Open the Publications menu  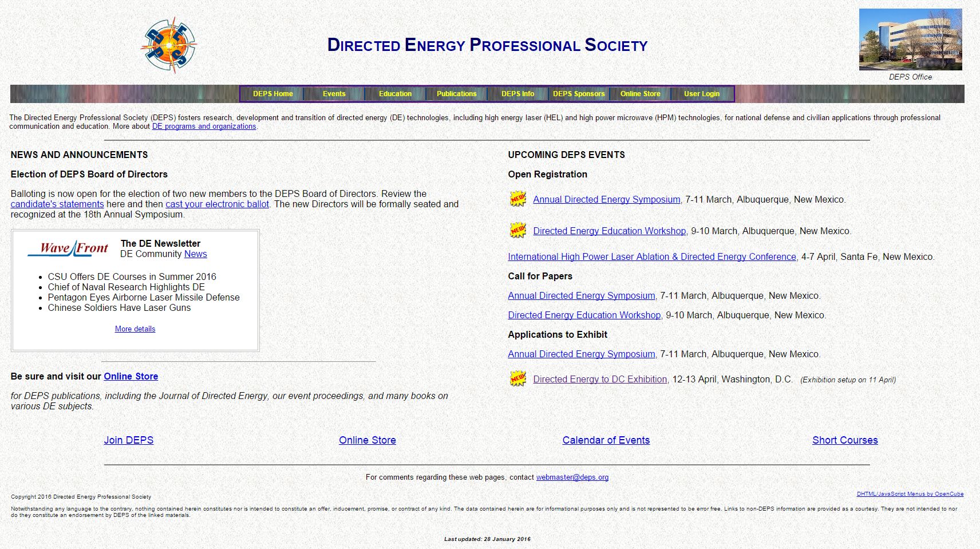457,94
